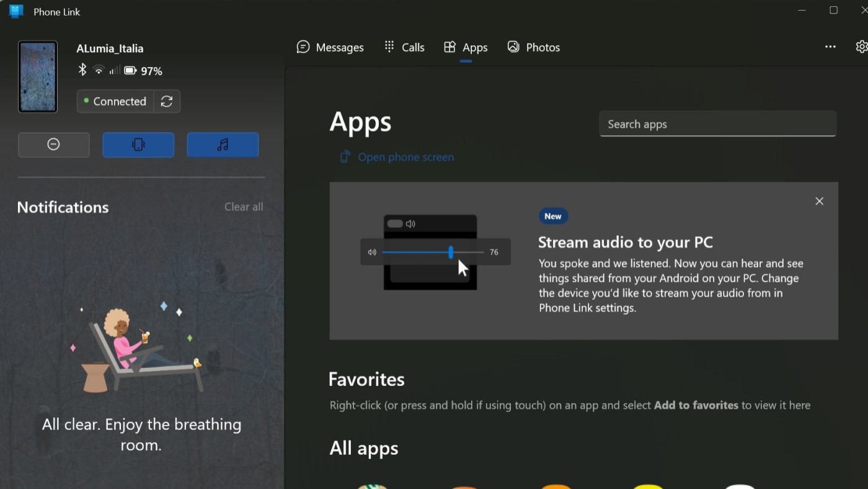Click the cellular signal bars icon

tap(114, 71)
